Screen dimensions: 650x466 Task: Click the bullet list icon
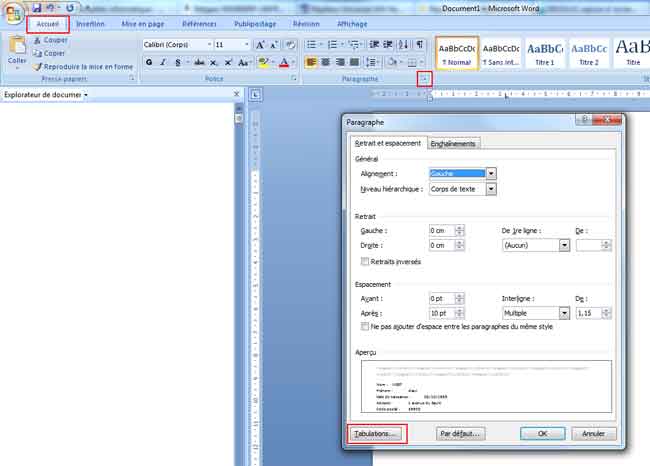(x=311, y=45)
